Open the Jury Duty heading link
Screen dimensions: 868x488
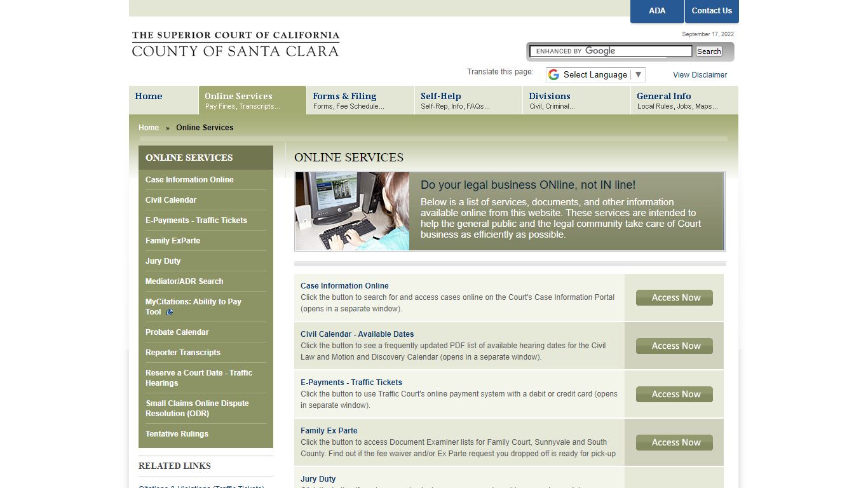click(318, 479)
